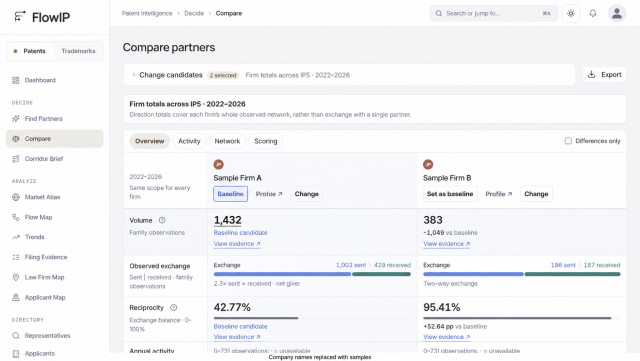Viewport: 640px width, 361px height.
Task: Enable the Differences only checkbox
Action: click(x=568, y=141)
